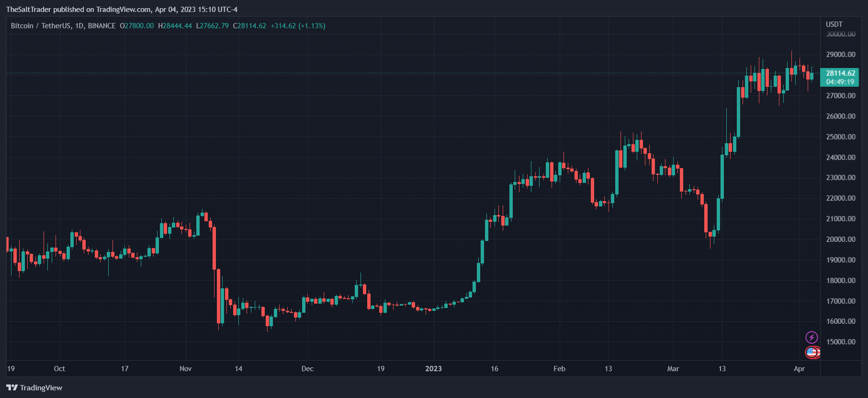Click the 20000.00 price axis label
The height and width of the screenshot is (398, 868).
click(x=841, y=239)
